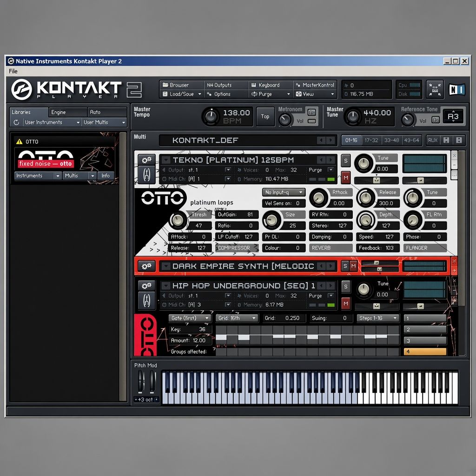476x476 pixels.
Task: Switch to the Libraries tab
Action: 29,112
